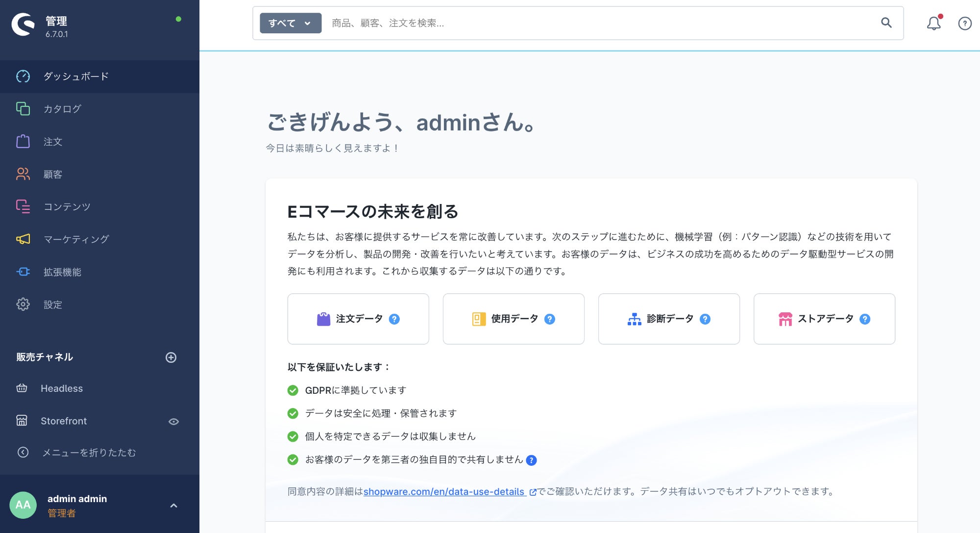980x533 pixels.
Task: Go to 設定 in the sidebar
Action: 52,305
